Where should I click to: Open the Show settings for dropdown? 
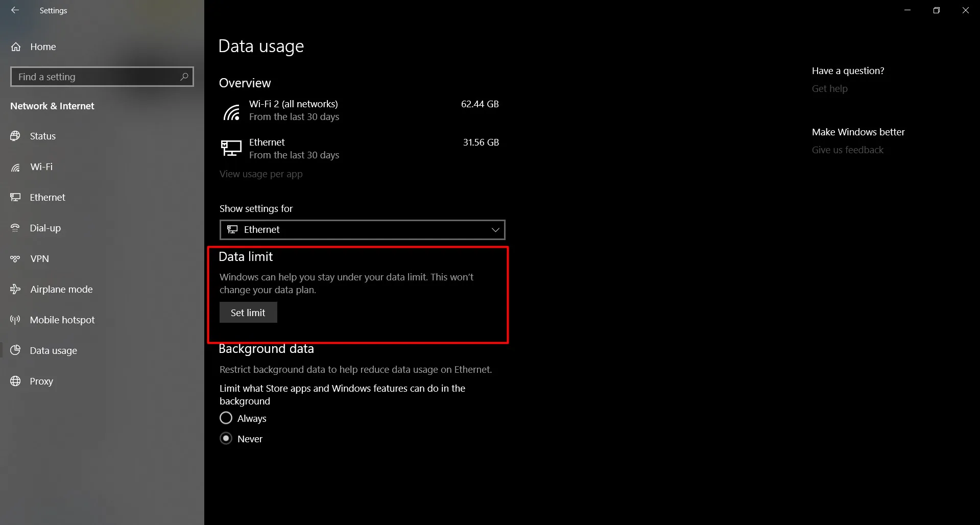[x=362, y=230]
